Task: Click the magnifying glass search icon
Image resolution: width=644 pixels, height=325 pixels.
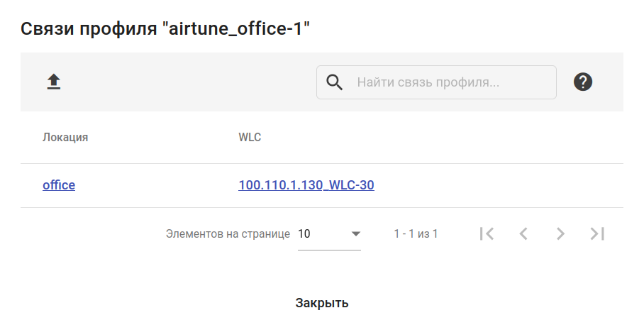Action: tap(335, 82)
